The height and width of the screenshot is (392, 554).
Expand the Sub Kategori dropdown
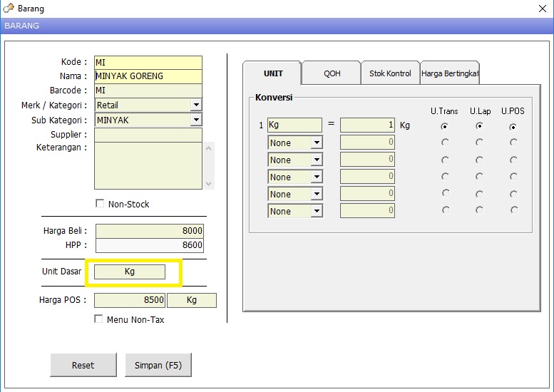point(196,120)
